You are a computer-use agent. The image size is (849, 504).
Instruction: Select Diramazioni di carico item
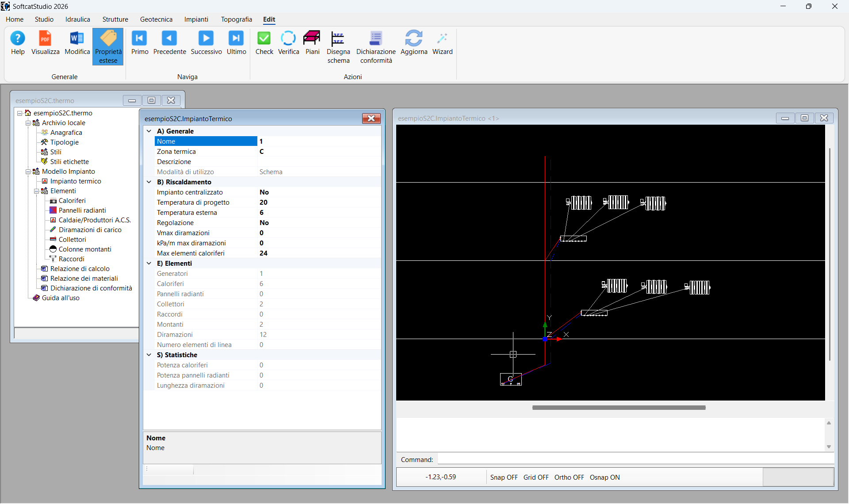[x=90, y=230]
